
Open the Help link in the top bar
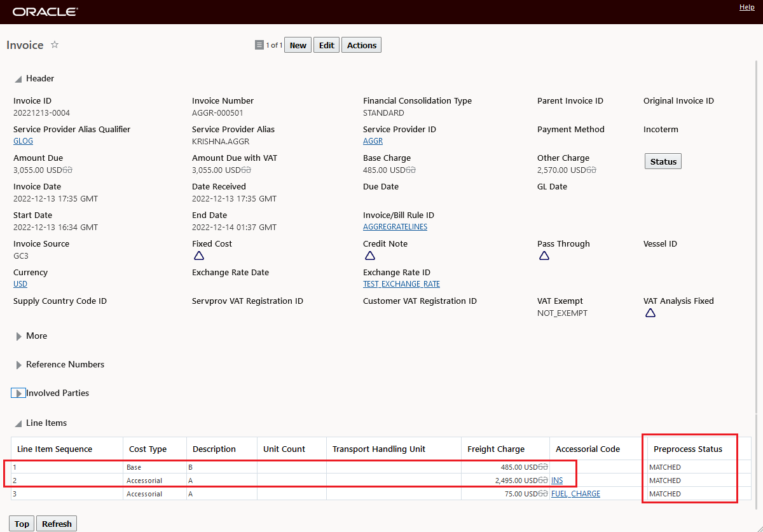click(x=747, y=7)
